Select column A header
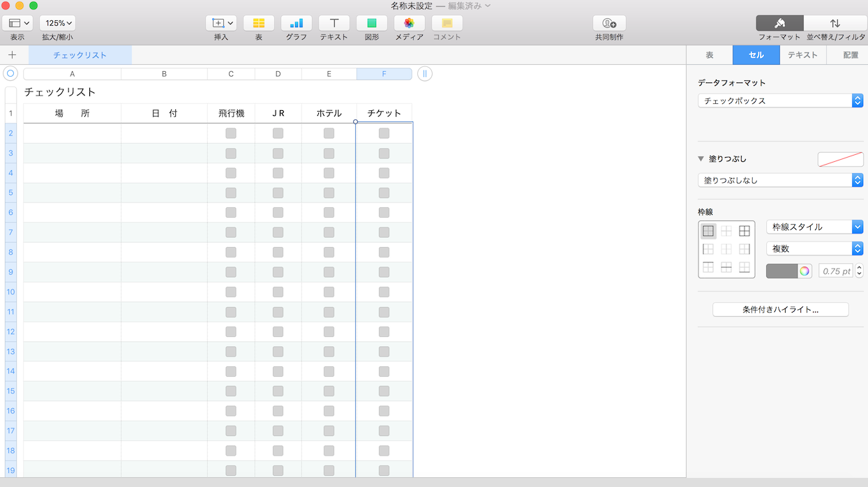 [x=72, y=74]
